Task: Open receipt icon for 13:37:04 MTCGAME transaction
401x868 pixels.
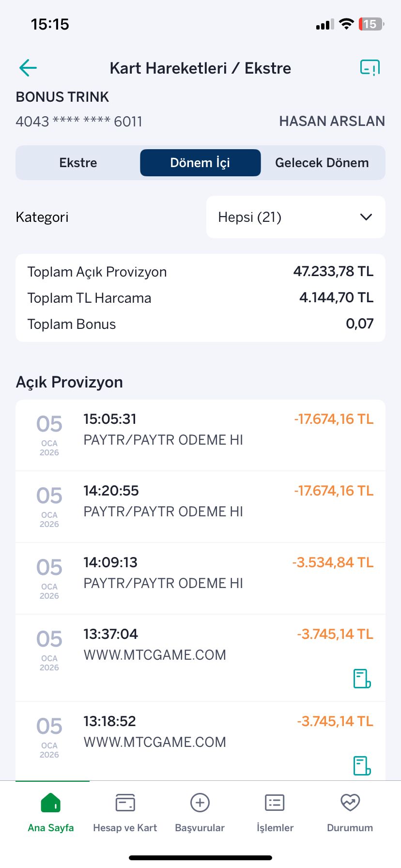Action: (362, 679)
